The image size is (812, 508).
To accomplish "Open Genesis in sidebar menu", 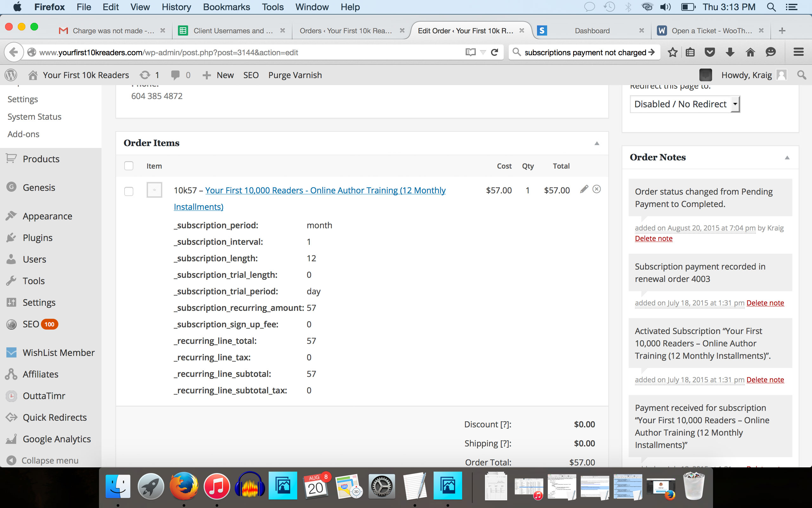I will click(x=39, y=187).
